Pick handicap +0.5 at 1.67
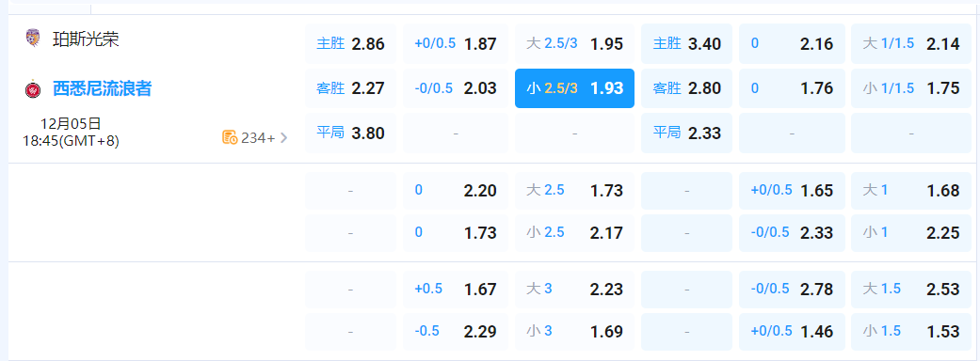 (x=456, y=290)
